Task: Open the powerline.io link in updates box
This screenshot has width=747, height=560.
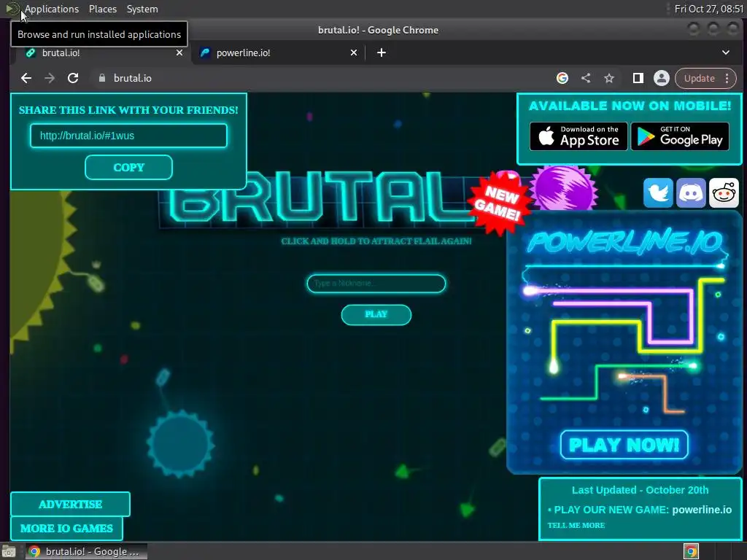Action: 702,510
